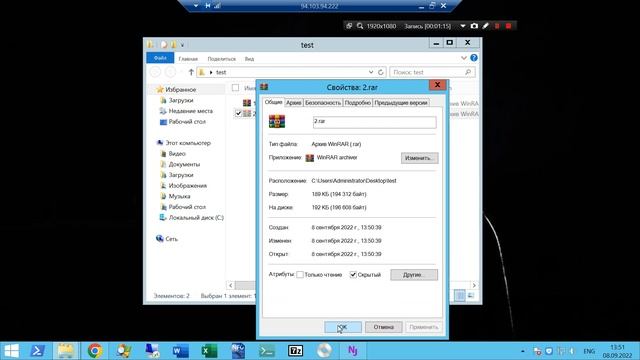The image size is (640, 360).
Task: Click the camera screenshot icon in recording bar
Action: point(474,26)
